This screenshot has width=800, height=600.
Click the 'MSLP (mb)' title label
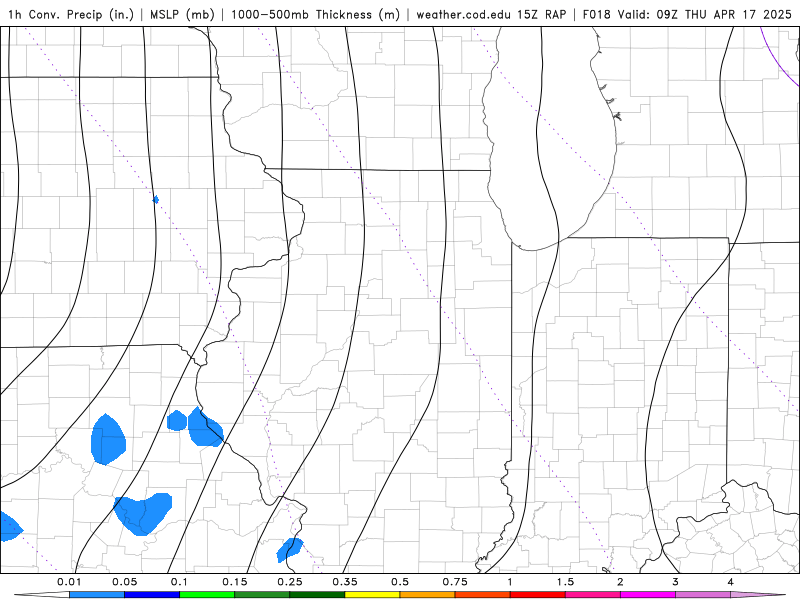(182, 14)
